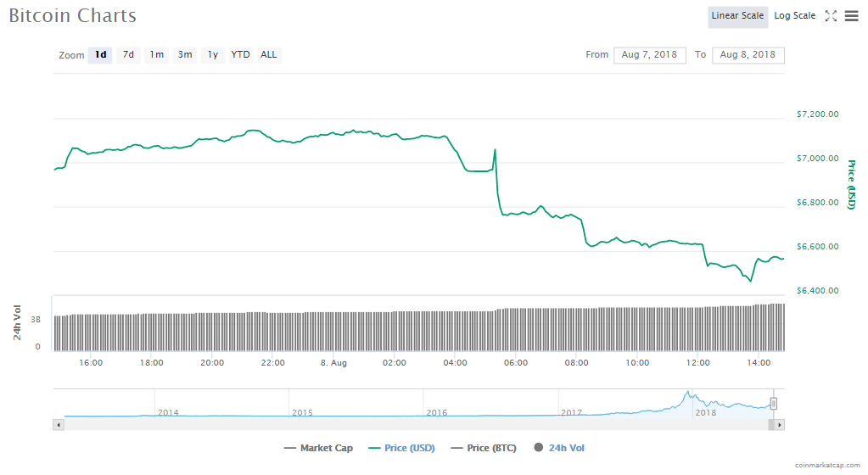The height and width of the screenshot is (475, 868).
Task: Click the navigator scrollbar left arrow
Action: click(x=59, y=424)
